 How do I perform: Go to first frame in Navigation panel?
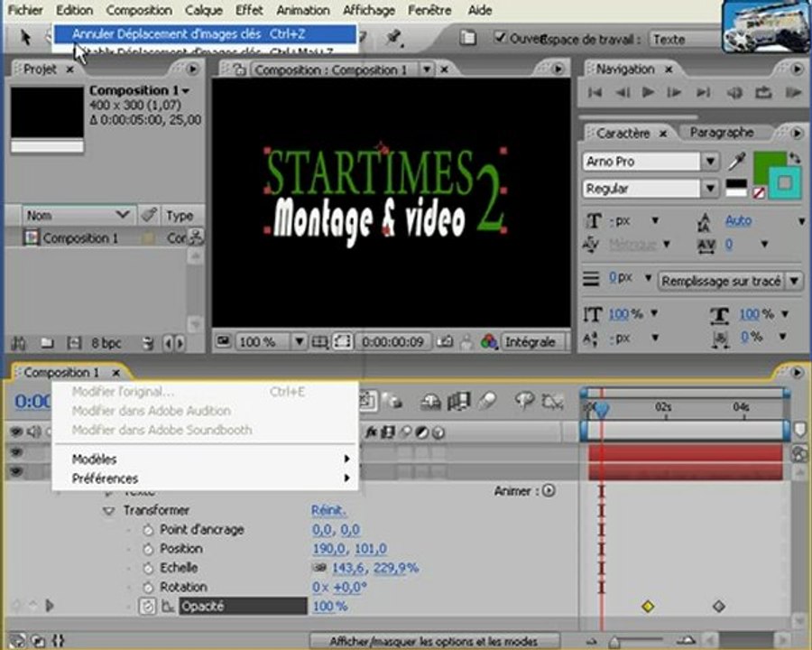pyautogui.click(x=595, y=93)
